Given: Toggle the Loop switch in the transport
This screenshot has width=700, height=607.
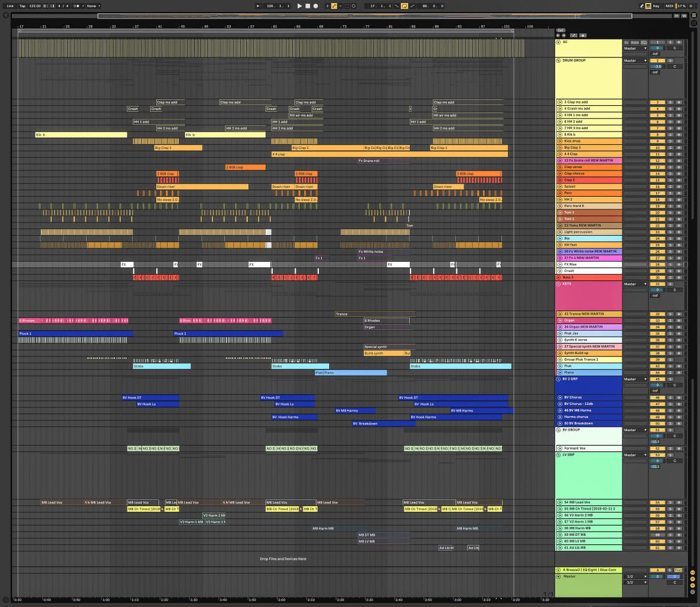Looking at the screenshot, I should [404, 6].
